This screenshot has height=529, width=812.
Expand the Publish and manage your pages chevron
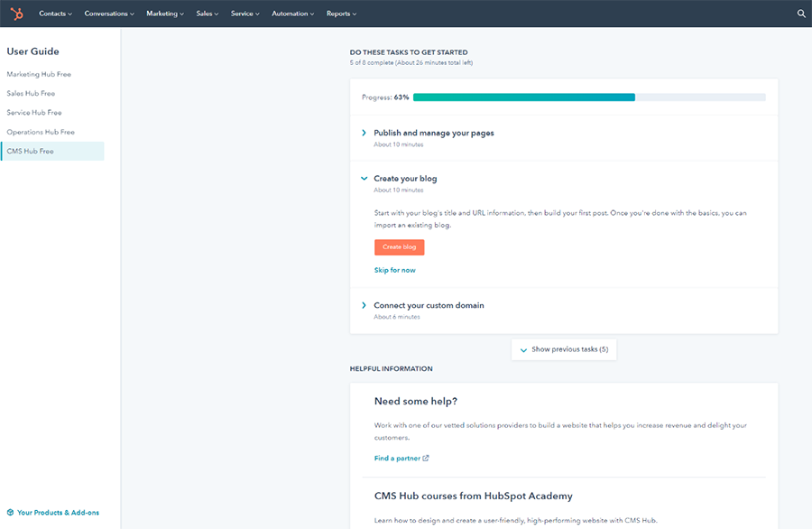[x=364, y=133]
